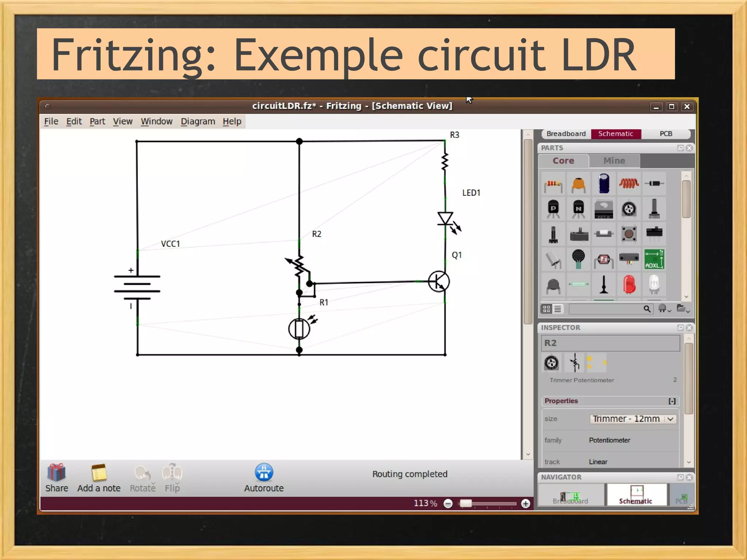Pick the black diode part

(x=654, y=184)
